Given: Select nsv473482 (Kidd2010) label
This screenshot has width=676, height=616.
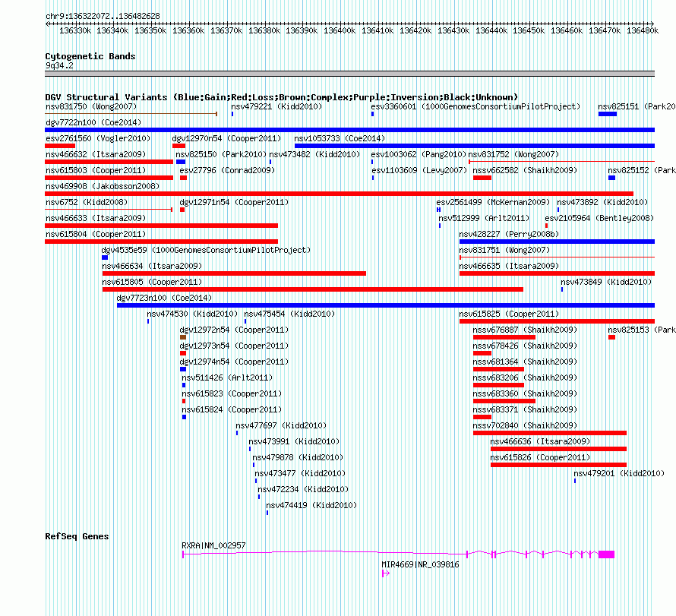Looking at the screenshot, I should click(x=314, y=154).
